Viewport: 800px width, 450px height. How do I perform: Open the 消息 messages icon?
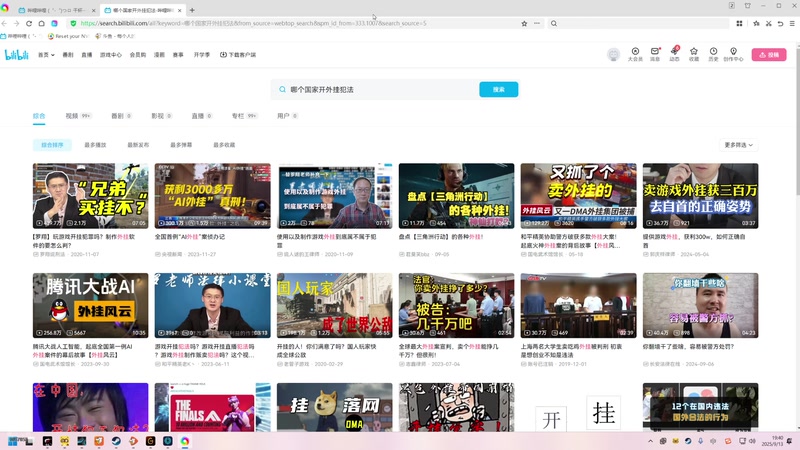(655, 54)
